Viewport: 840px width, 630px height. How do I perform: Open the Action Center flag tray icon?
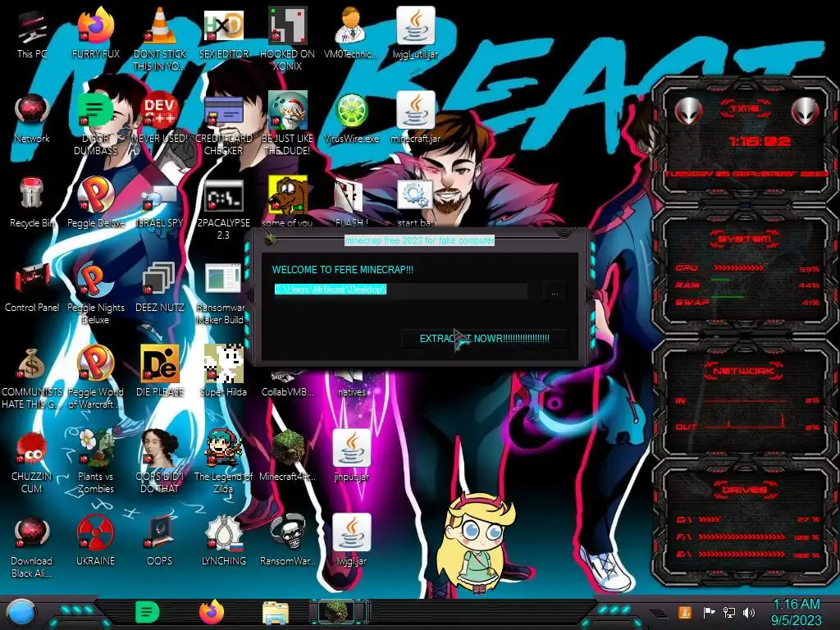(709, 612)
